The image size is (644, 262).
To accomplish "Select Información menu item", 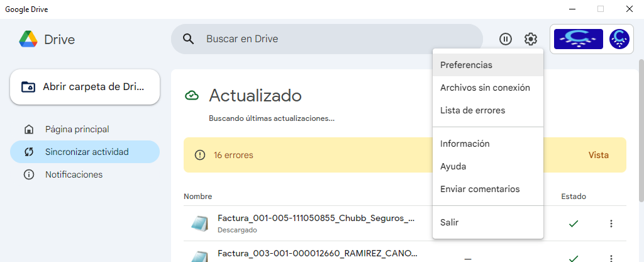I will point(465,144).
